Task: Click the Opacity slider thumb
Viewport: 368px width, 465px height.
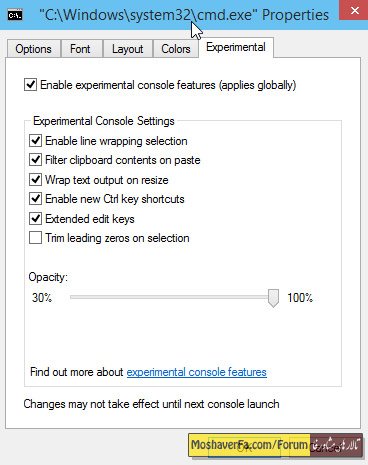Action: (x=273, y=298)
